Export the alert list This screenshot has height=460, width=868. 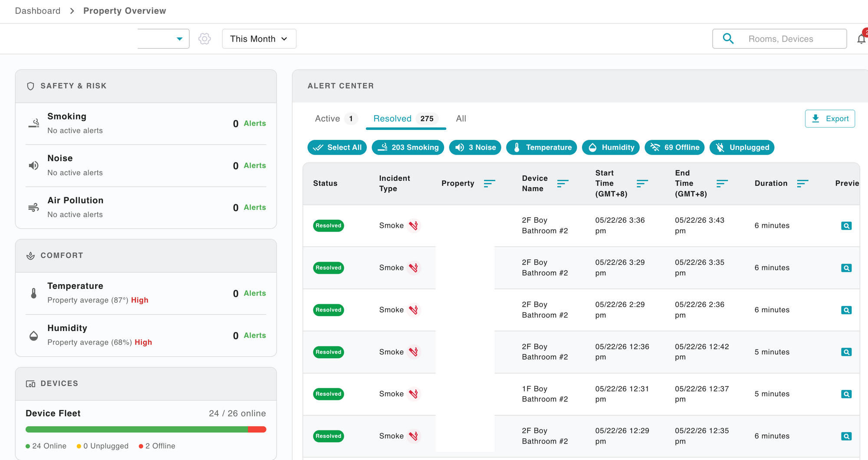(830, 119)
